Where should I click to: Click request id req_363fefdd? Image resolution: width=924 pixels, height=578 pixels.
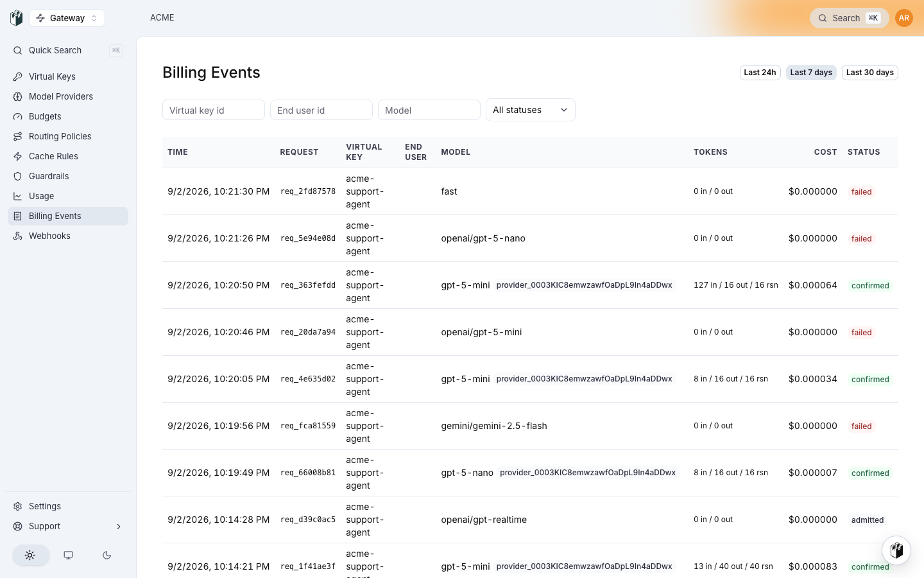pos(308,285)
